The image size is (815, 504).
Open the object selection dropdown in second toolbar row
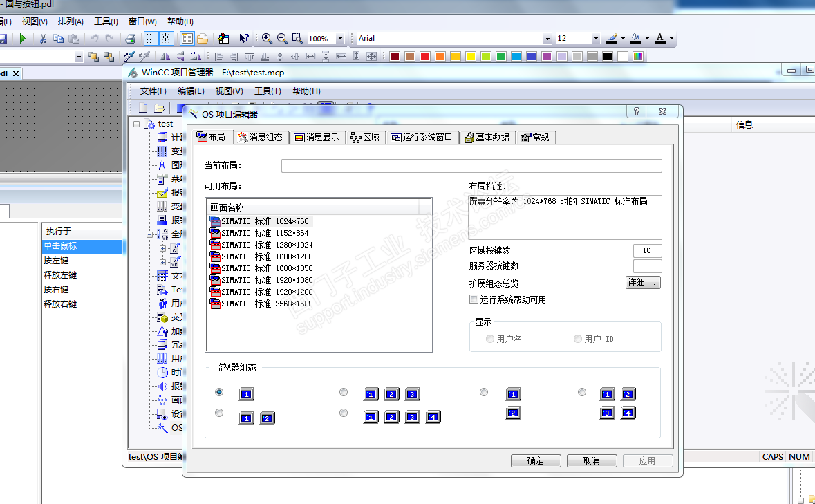click(x=79, y=57)
